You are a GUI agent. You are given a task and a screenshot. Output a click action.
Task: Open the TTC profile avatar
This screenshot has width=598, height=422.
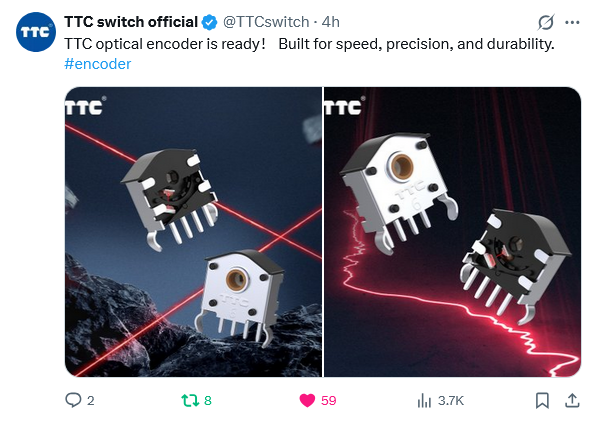click(35, 32)
